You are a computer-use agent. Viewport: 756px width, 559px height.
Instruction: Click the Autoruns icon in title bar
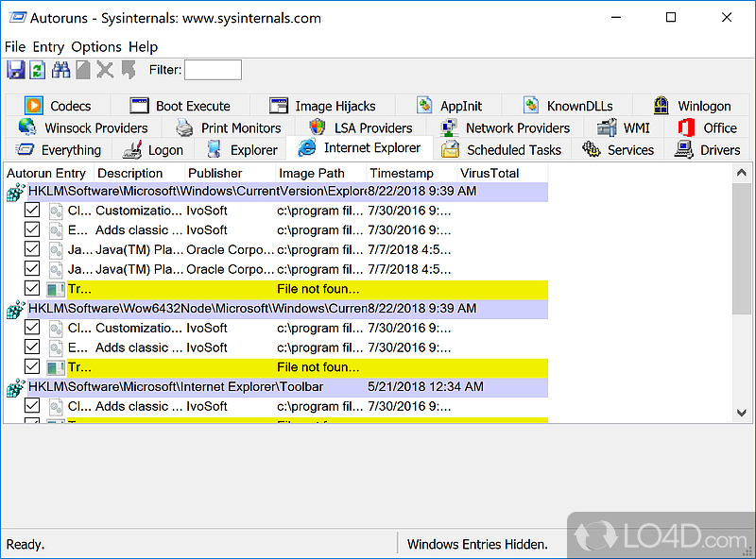coord(16,18)
